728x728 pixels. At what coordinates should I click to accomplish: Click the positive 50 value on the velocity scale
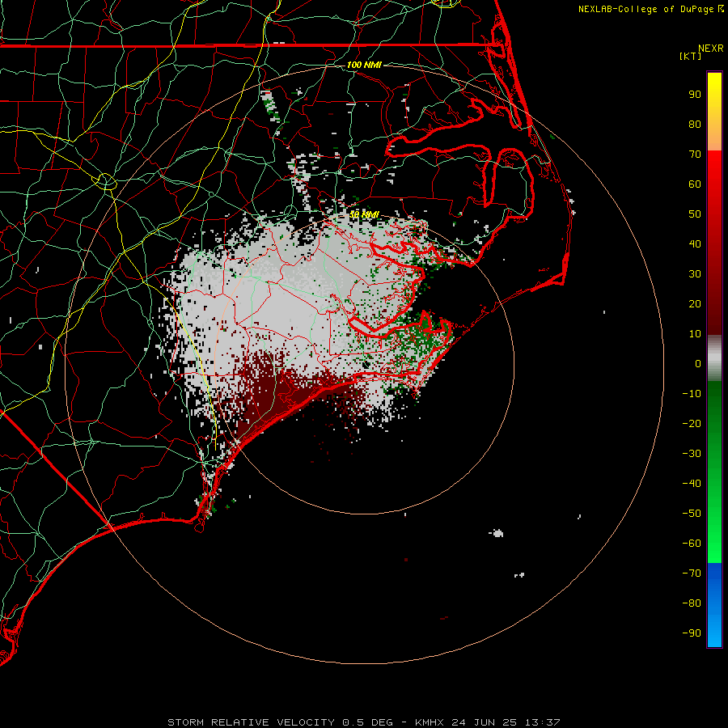click(x=695, y=214)
